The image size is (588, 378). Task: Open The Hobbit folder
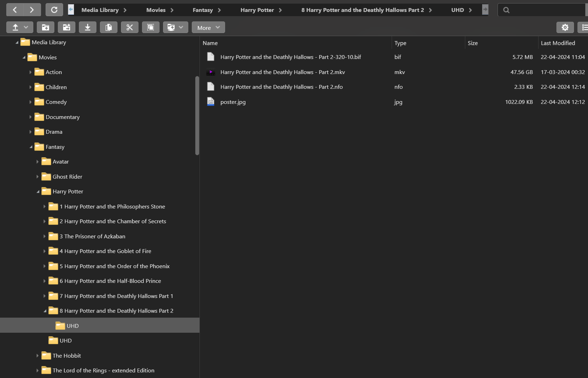[67, 356]
